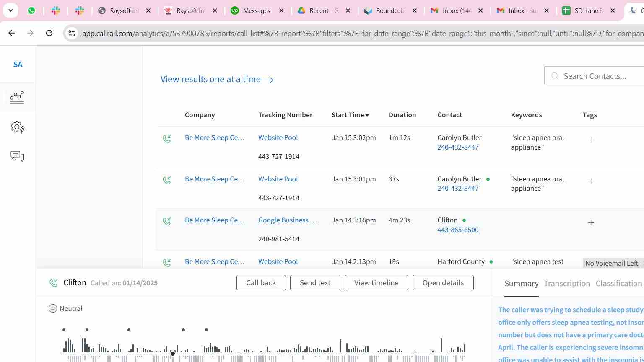Open the Summary tab

click(521, 284)
